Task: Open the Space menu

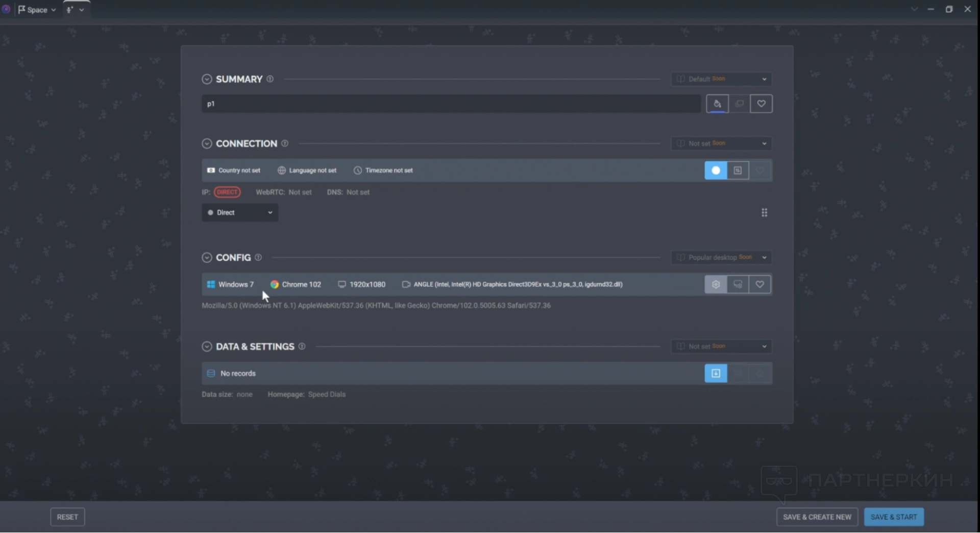Action: (x=37, y=10)
